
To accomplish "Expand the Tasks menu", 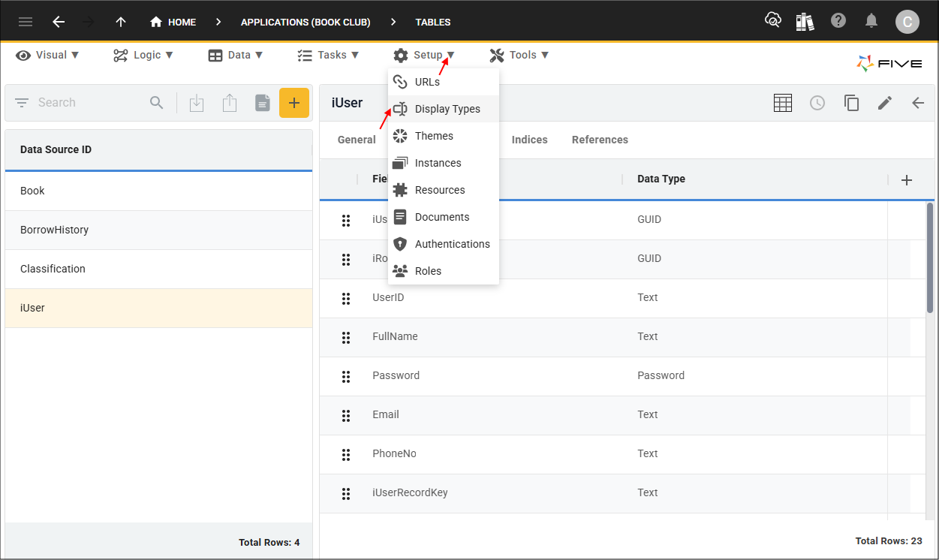I will pyautogui.click(x=328, y=55).
